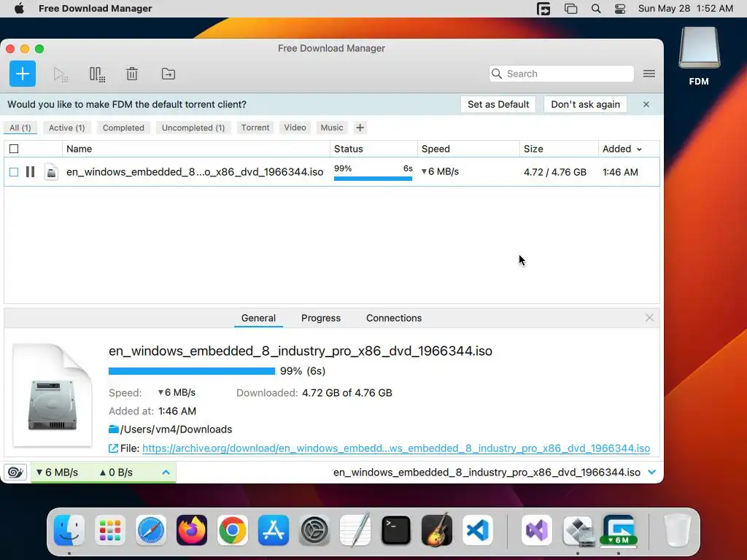
Task: Click the Move to folder toolbar icon
Action: (x=169, y=74)
